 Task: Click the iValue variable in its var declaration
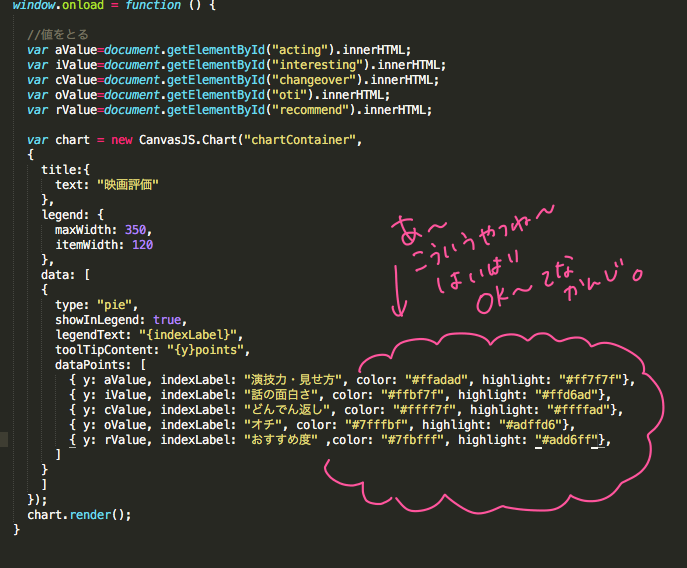[x=76, y=64]
